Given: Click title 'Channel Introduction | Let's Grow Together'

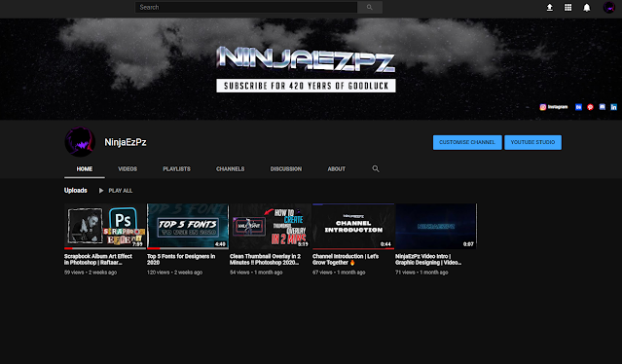Looking at the screenshot, I should pyautogui.click(x=346, y=259).
